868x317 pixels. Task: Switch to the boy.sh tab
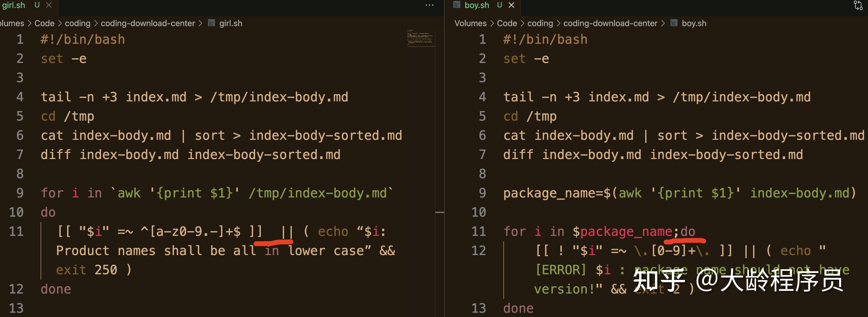476,5
